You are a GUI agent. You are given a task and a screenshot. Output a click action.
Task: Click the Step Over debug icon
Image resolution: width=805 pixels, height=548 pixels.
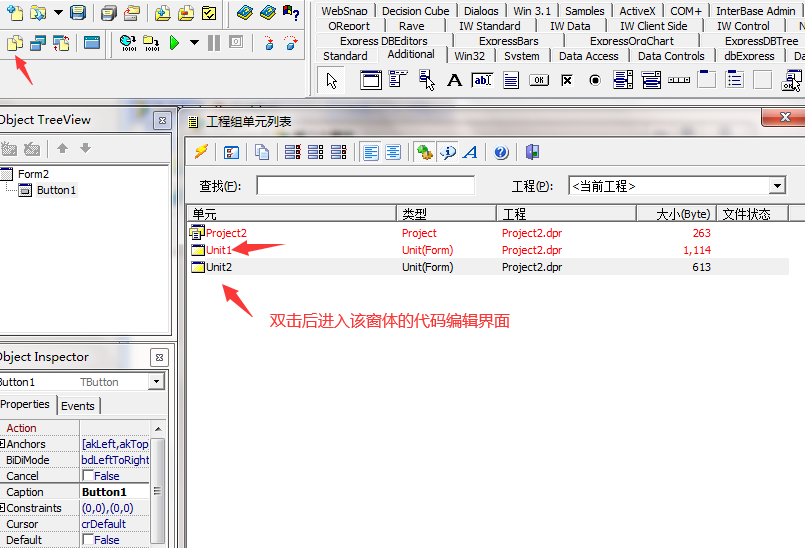[291, 43]
